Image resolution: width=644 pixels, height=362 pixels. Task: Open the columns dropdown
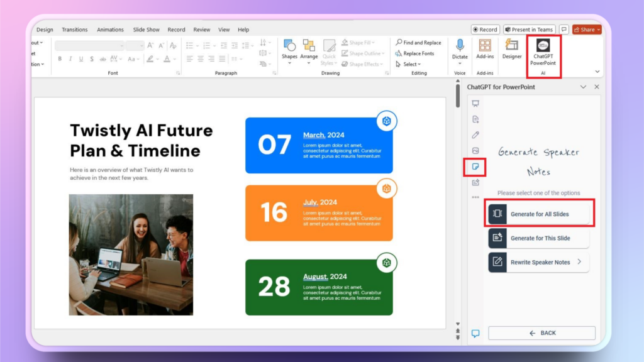tap(236, 59)
